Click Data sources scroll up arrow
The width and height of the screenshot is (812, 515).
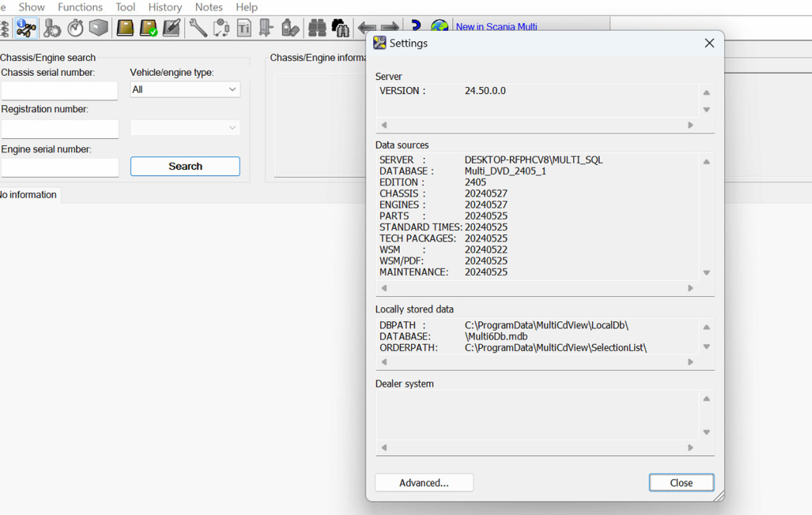[706, 162]
